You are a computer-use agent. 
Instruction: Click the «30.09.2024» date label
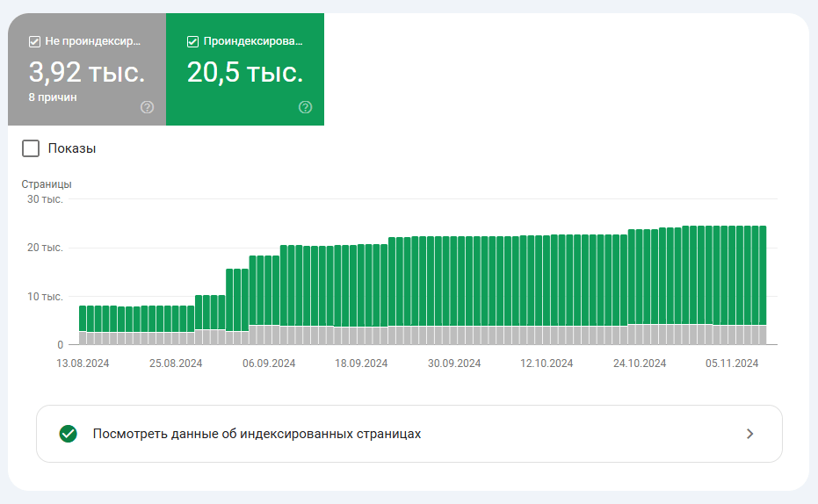(x=454, y=364)
